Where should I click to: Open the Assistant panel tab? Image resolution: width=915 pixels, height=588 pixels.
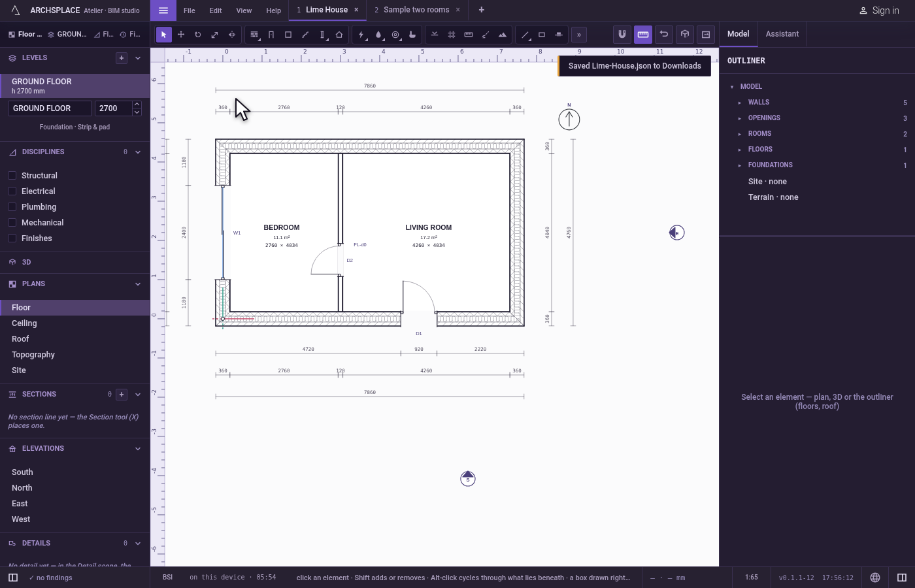[x=782, y=34]
